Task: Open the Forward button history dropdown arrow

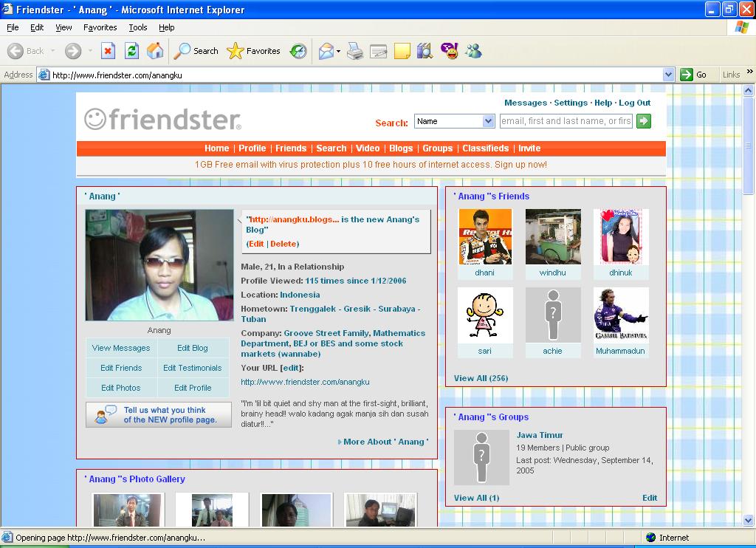Action: [90, 51]
